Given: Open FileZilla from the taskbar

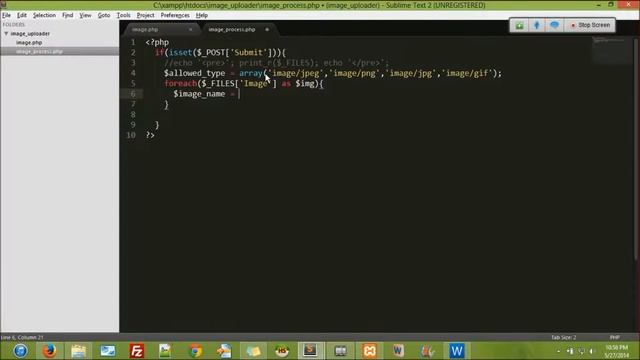Looking at the screenshot, I should (x=137, y=351).
